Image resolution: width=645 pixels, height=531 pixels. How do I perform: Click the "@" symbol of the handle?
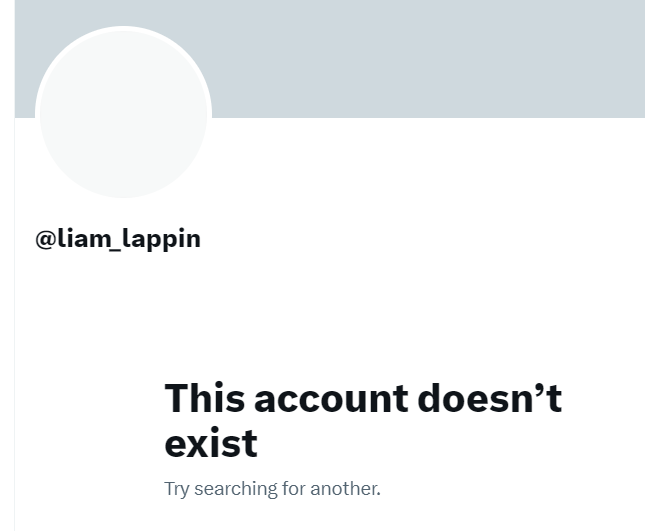(x=46, y=239)
